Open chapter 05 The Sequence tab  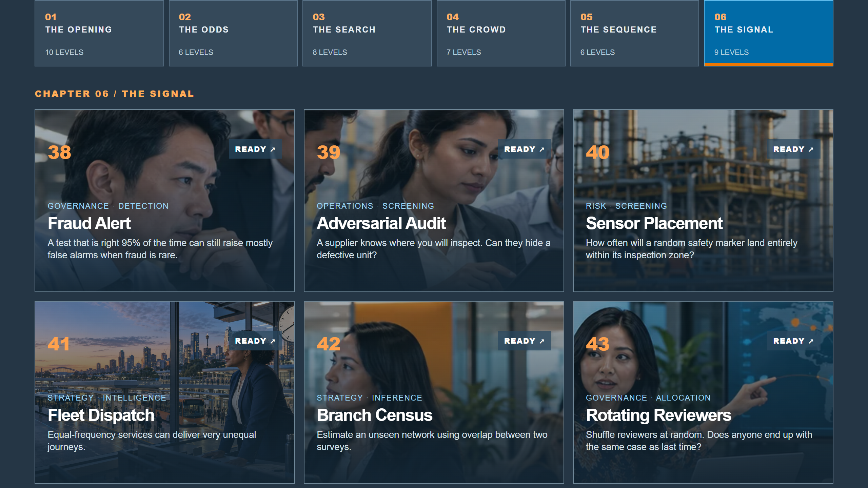pos(634,33)
